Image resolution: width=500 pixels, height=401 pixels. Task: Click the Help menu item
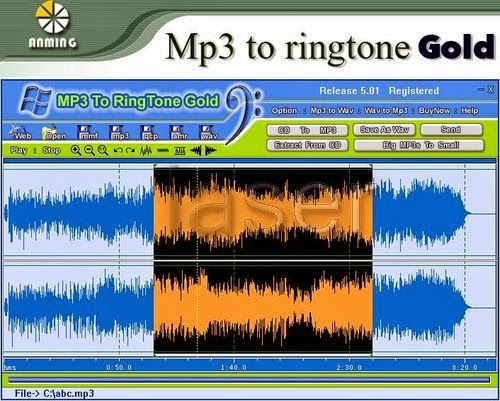(470, 110)
